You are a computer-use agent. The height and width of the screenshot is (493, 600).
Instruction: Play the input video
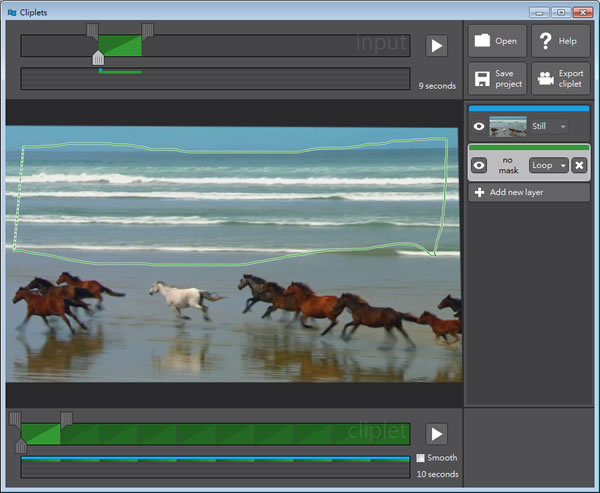tap(436, 45)
